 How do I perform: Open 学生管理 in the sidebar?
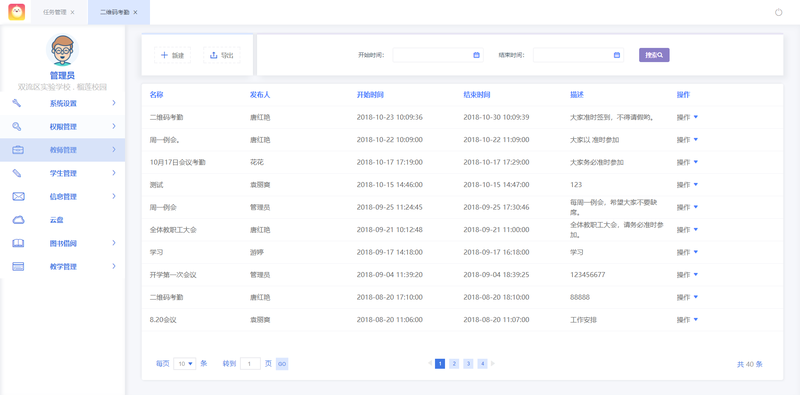point(62,173)
